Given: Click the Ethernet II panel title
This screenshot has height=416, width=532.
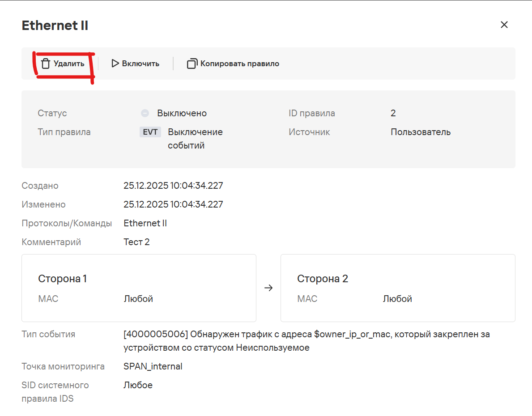Looking at the screenshot, I should pos(55,25).
